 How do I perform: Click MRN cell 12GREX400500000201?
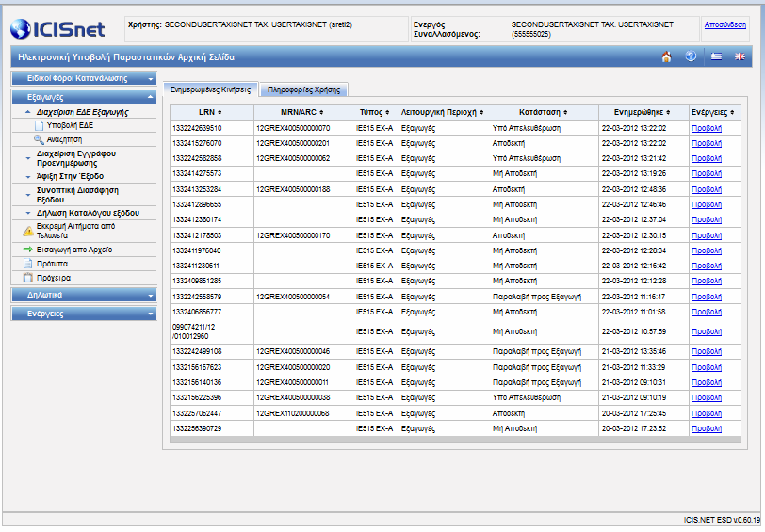293,144
